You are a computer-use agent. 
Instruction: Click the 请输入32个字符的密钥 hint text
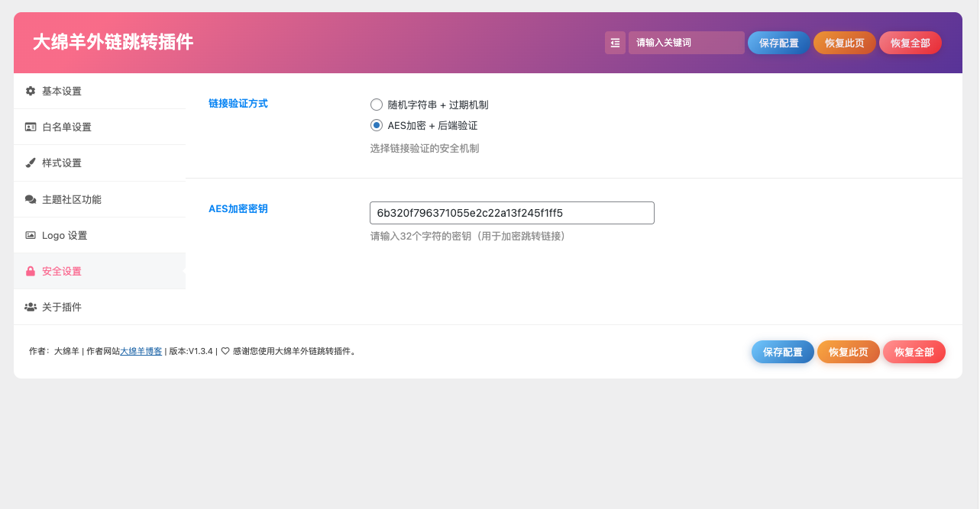[x=470, y=236]
